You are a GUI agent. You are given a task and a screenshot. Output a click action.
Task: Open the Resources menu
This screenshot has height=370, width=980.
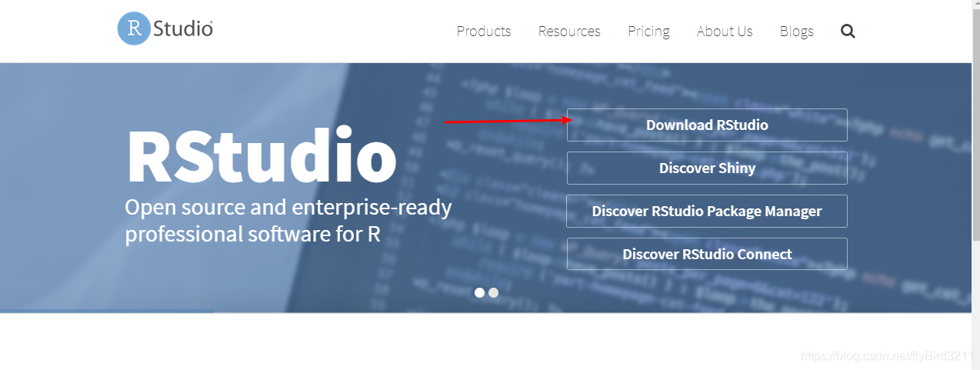tap(569, 32)
